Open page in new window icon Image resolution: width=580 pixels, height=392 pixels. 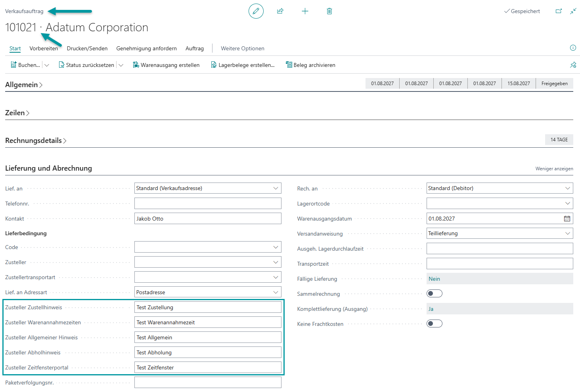pos(559,11)
